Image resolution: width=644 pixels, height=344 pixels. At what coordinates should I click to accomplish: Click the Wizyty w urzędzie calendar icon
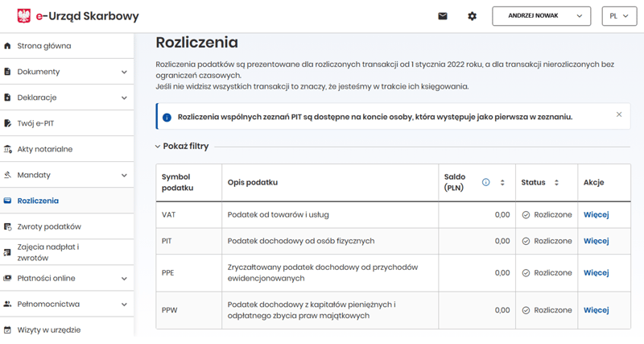point(7,329)
